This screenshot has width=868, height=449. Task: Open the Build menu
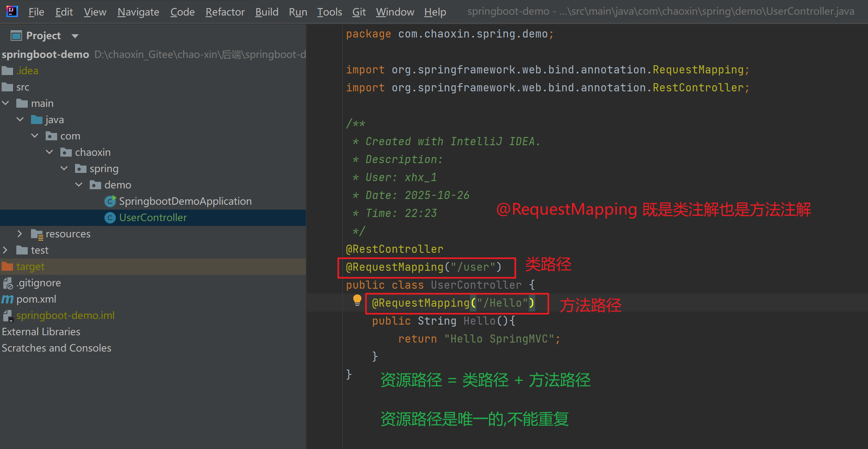click(266, 12)
